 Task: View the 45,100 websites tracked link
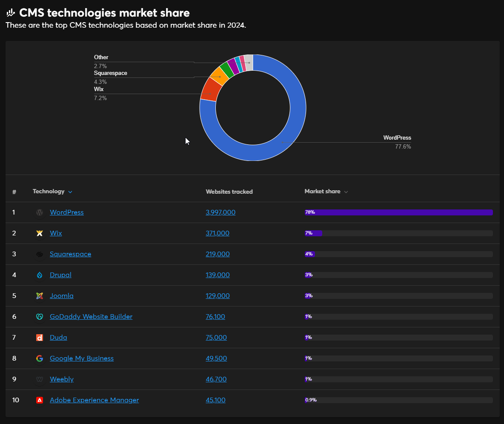[x=215, y=400]
